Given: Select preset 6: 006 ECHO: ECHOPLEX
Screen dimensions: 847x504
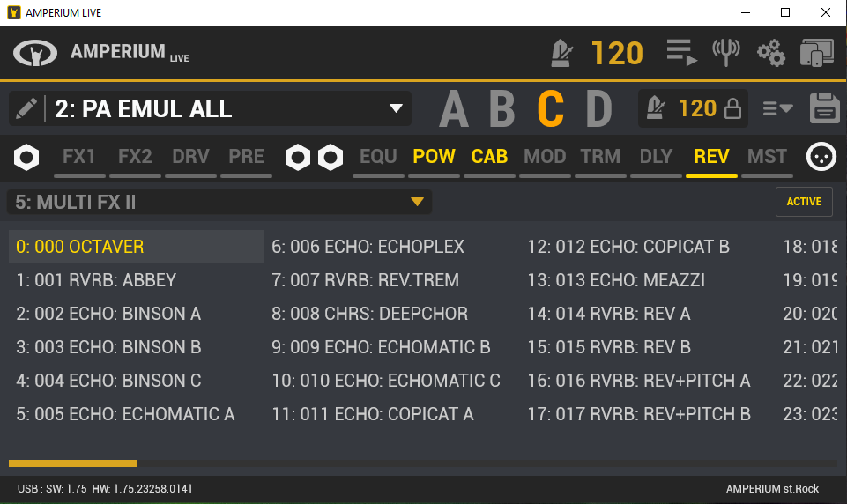Looking at the screenshot, I should coord(392,247).
